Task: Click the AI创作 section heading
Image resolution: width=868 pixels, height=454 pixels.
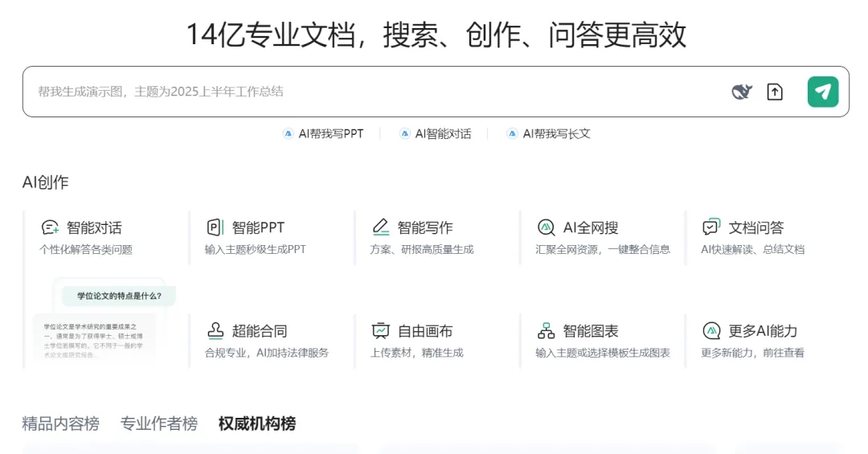Action: [45, 182]
